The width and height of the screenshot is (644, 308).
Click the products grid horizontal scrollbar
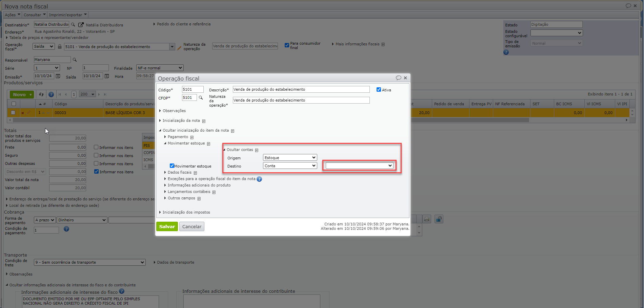tap(270, 120)
